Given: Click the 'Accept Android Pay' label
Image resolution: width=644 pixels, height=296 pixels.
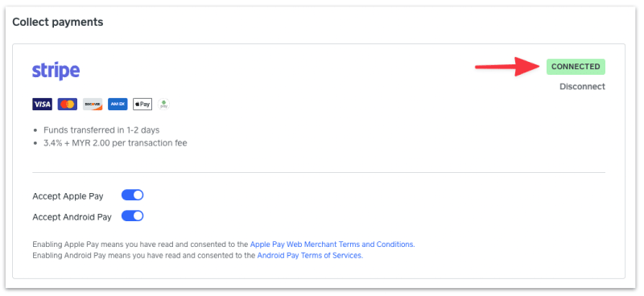Looking at the screenshot, I should coord(72,217).
